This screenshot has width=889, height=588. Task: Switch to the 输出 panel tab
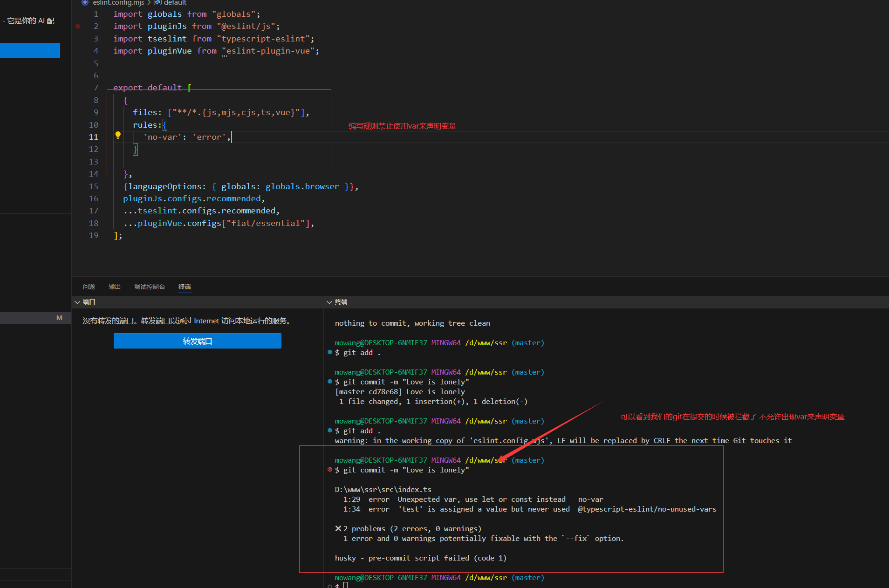115,287
